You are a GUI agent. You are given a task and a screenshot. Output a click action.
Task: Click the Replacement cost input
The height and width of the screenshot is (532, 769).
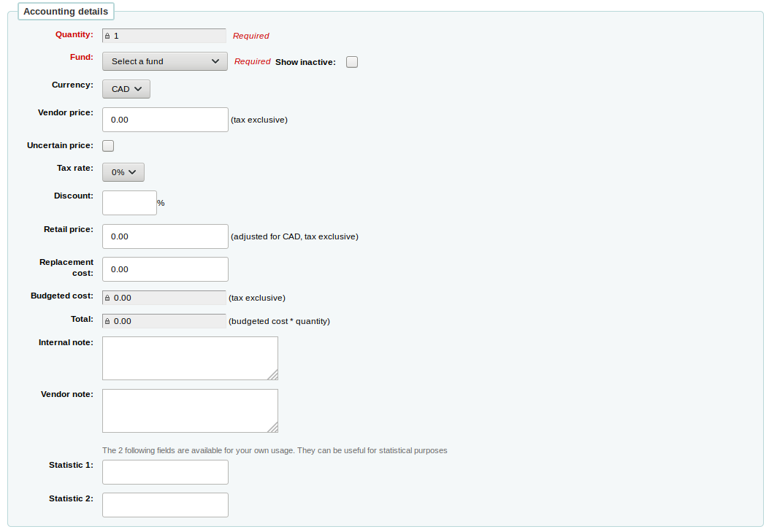[164, 269]
